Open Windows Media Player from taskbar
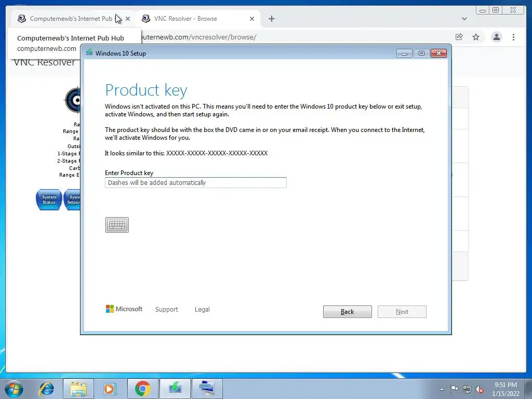 click(110, 389)
